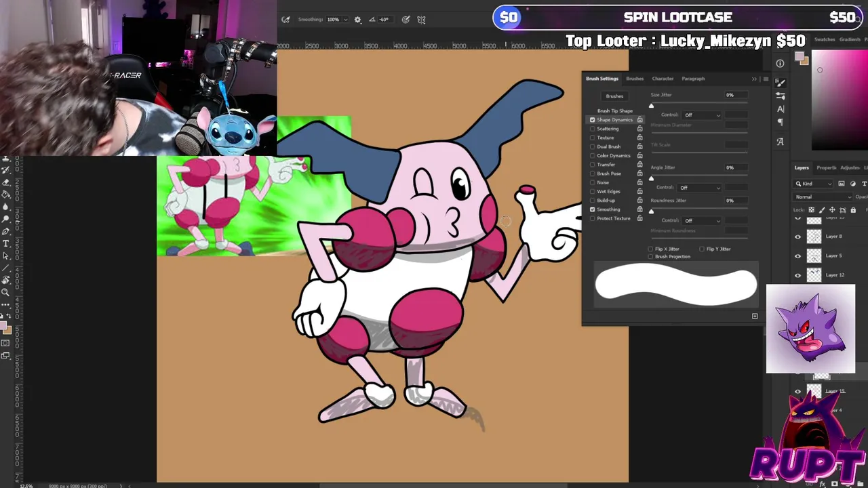Viewport: 868px width, 488px height.
Task: Open Character panel icon in the side strip
Action: point(780,109)
